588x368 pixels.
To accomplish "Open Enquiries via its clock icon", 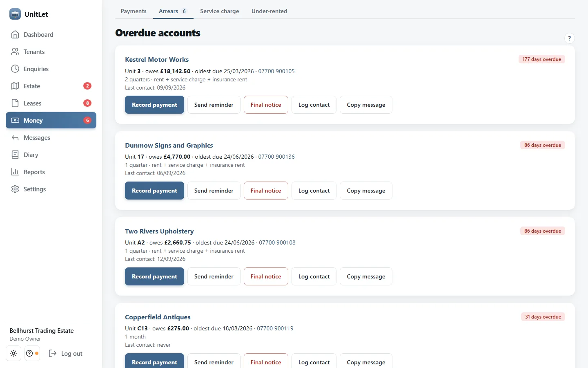I will 15,69.
